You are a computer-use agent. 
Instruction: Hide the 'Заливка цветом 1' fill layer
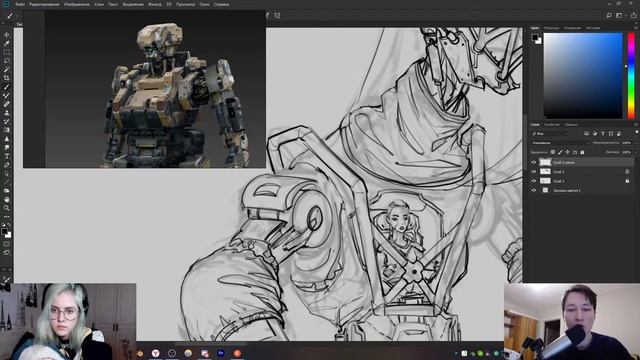pos(533,190)
